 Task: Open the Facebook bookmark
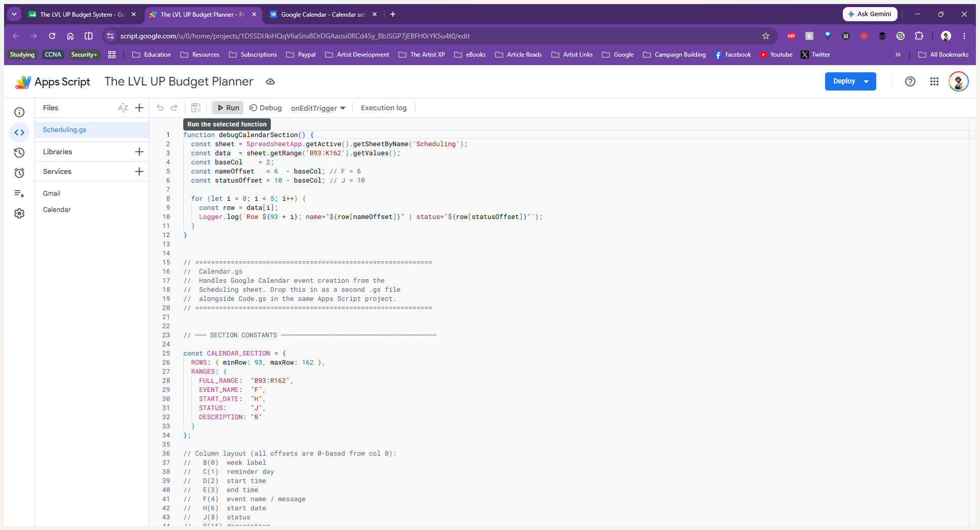tap(732, 55)
